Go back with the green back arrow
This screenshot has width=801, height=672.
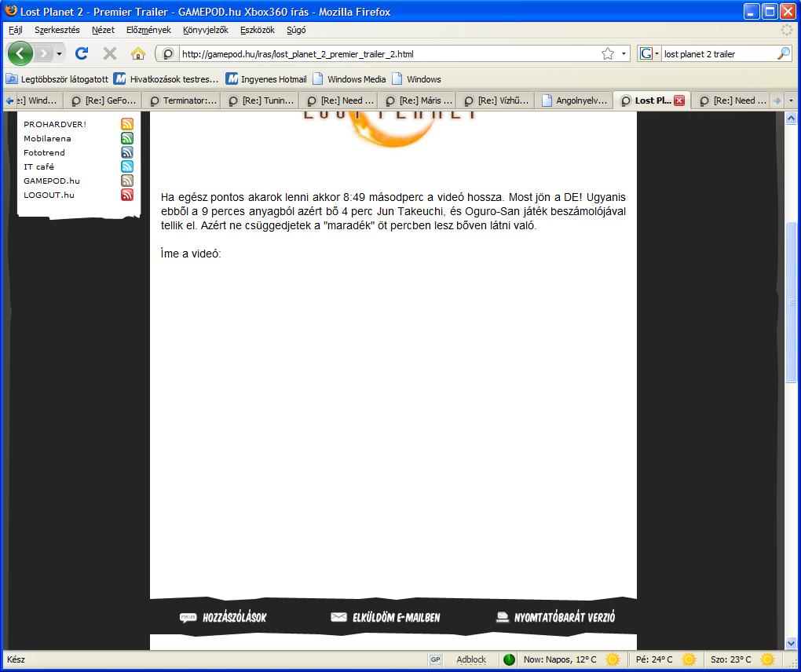point(20,53)
